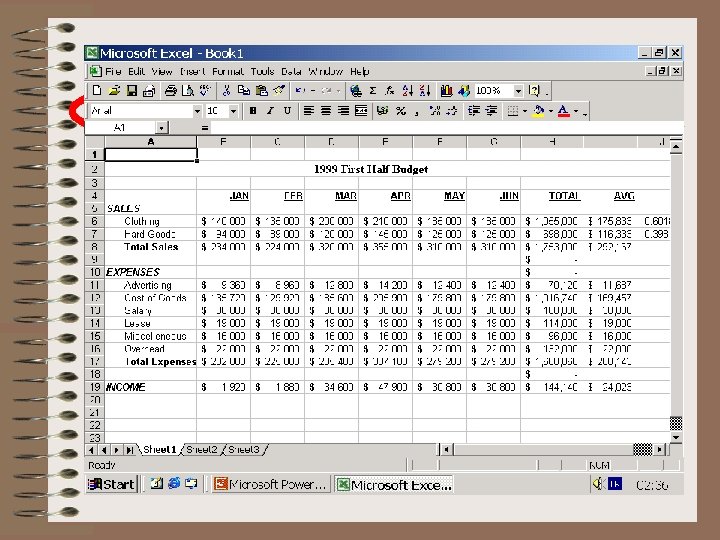Image resolution: width=720 pixels, height=540 pixels.
Task: Switch to the Sheet2 tab
Action: (x=202, y=450)
